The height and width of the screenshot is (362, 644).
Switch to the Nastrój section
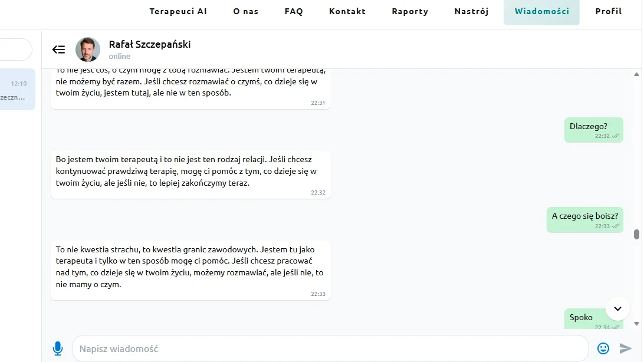(472, 11)
